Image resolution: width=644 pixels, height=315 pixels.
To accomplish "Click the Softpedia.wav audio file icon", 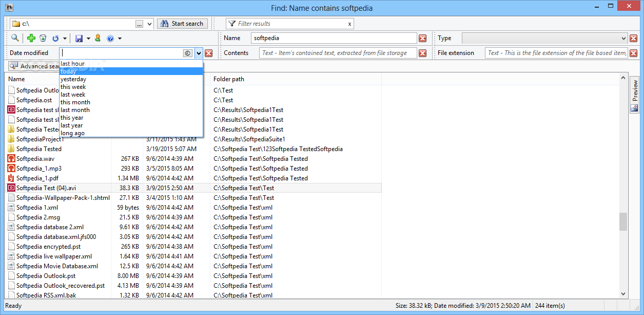I will pos(11,159).
